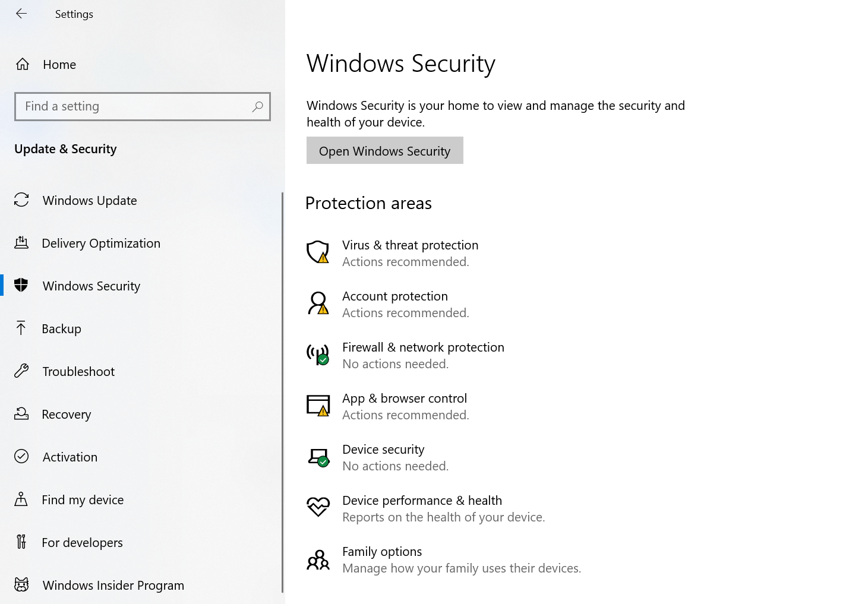This screenshot has height=604, width=868.
Task: Select Delivery Optimization
Action: coord(100,243)
